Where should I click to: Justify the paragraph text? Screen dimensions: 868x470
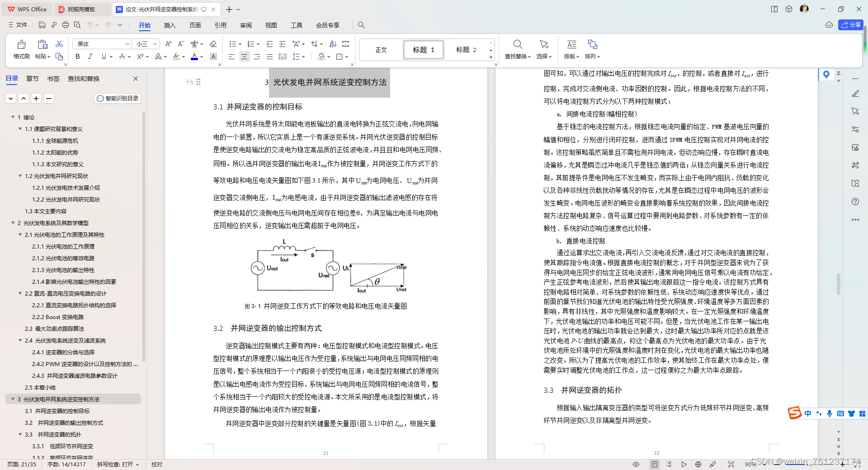[269, 56]
